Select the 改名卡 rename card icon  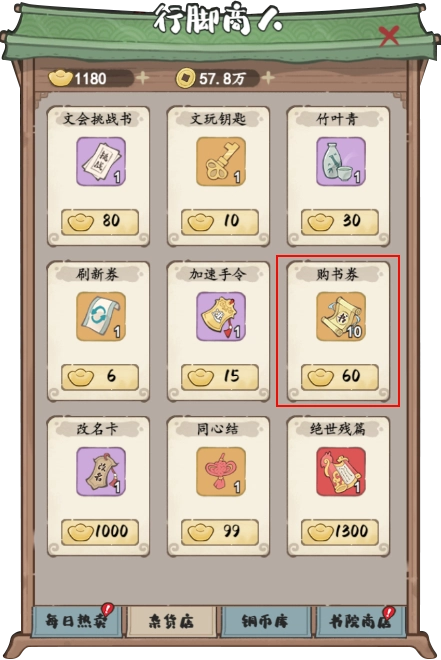101,471
